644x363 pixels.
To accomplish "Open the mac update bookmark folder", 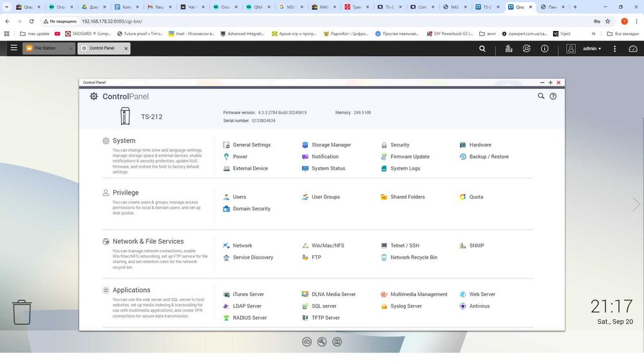I will pyautogui.click(x=35, y=34).
